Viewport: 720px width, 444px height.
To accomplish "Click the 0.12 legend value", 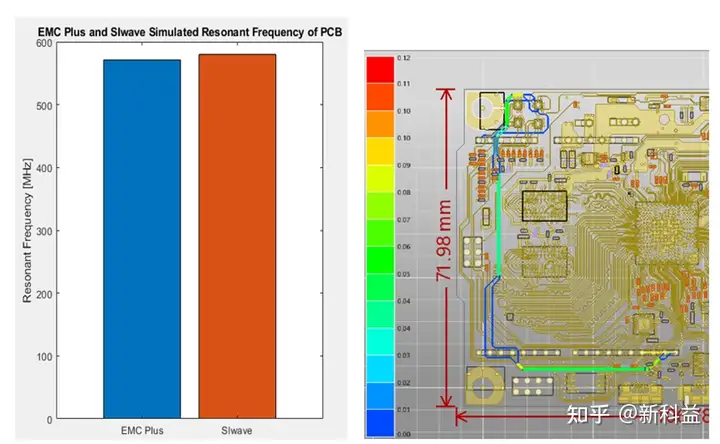I will pos(404,58).
